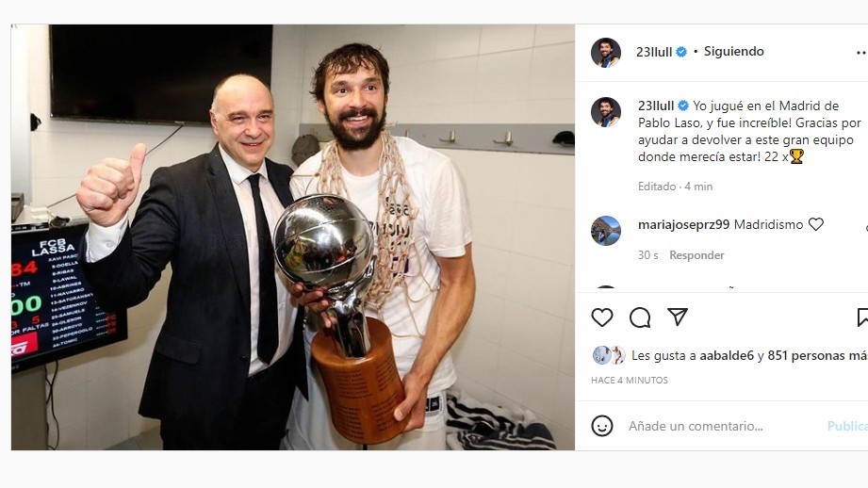Viewport: 868px width, 488px height.
Task: Like mariajoseprz99's comment heart
Action: 816,224
